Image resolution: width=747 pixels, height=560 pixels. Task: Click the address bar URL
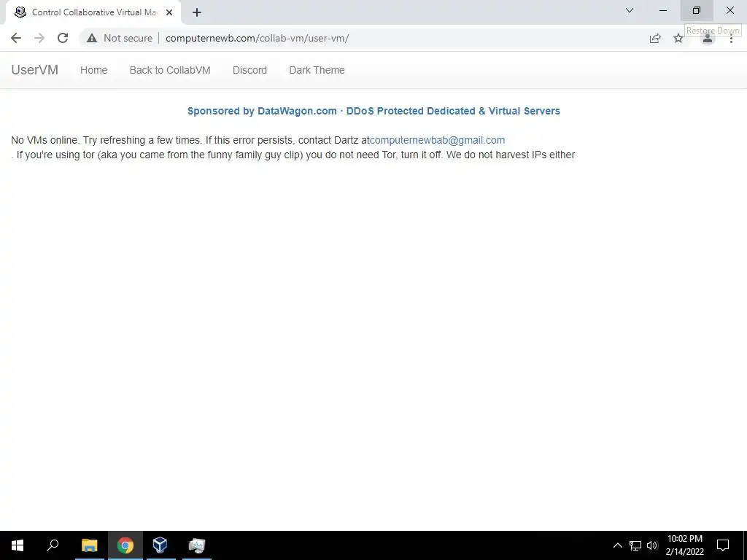coord(258,38)
